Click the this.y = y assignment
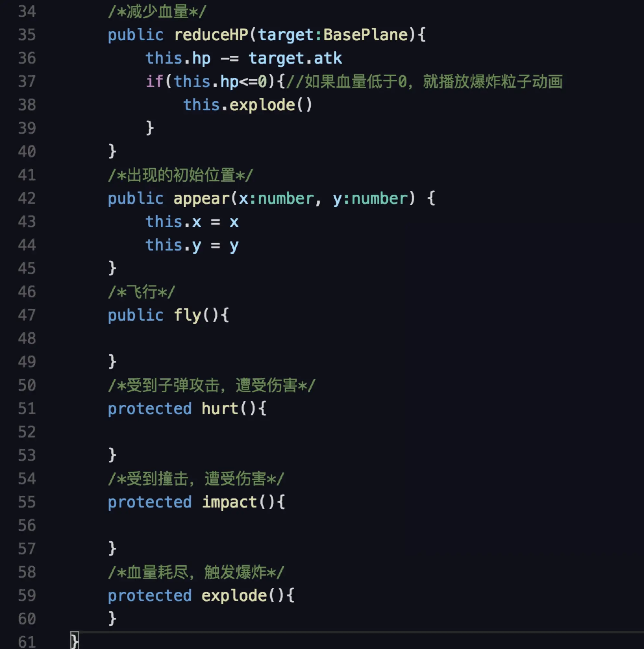The width and height of the screenshot is (644, 649). click(192, 245)
